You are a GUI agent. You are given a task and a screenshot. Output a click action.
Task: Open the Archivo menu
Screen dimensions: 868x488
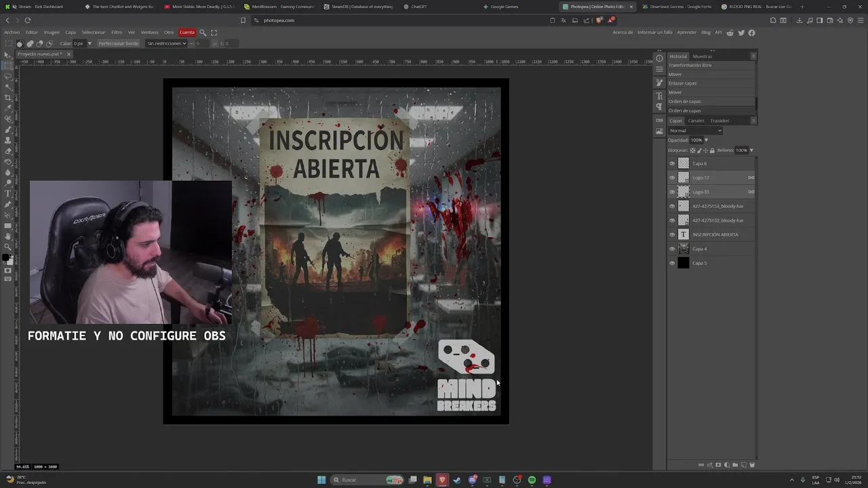[x=12, y=33]
